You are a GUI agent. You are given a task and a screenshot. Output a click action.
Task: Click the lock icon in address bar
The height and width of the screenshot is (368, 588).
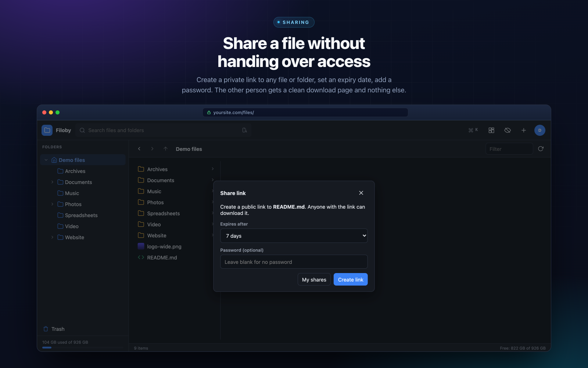pos(209,113)
